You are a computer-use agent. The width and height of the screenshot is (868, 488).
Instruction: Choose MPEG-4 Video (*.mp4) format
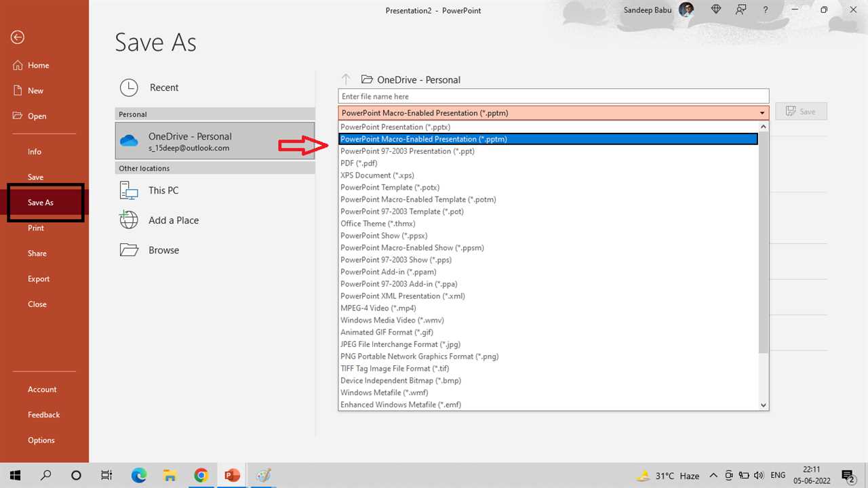(x=378, y=308)
